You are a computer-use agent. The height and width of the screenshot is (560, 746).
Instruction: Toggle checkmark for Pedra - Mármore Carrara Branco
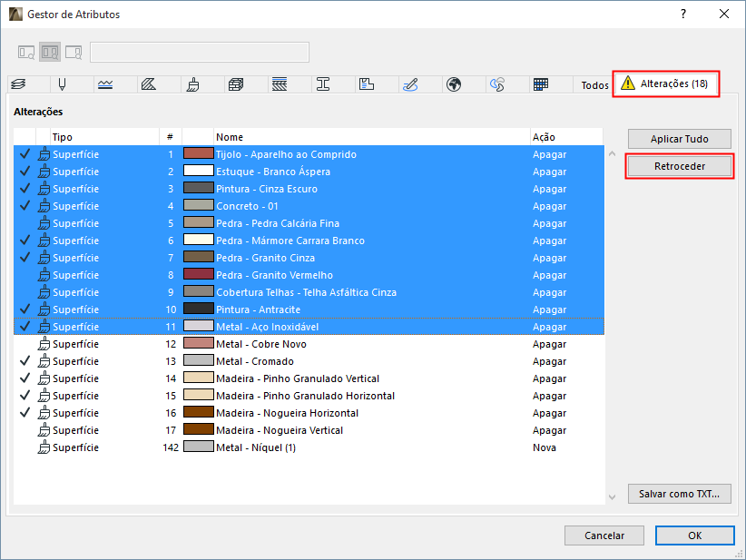click(25, 241)
